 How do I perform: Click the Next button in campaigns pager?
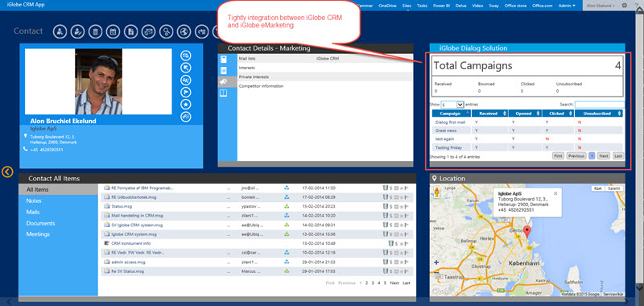603,156
